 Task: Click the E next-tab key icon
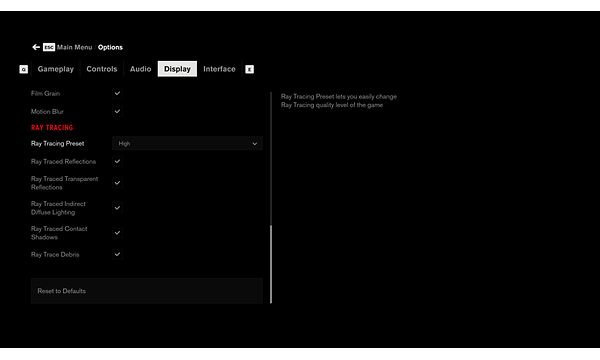coord(249,69)
